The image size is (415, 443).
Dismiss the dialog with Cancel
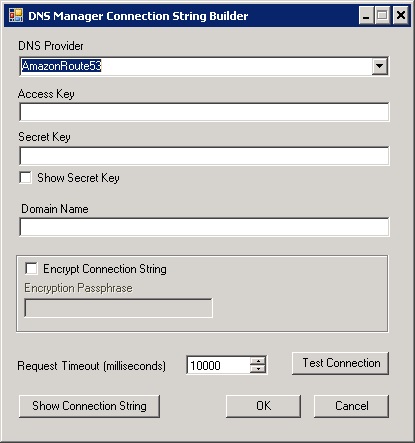(x=352, y=406)
